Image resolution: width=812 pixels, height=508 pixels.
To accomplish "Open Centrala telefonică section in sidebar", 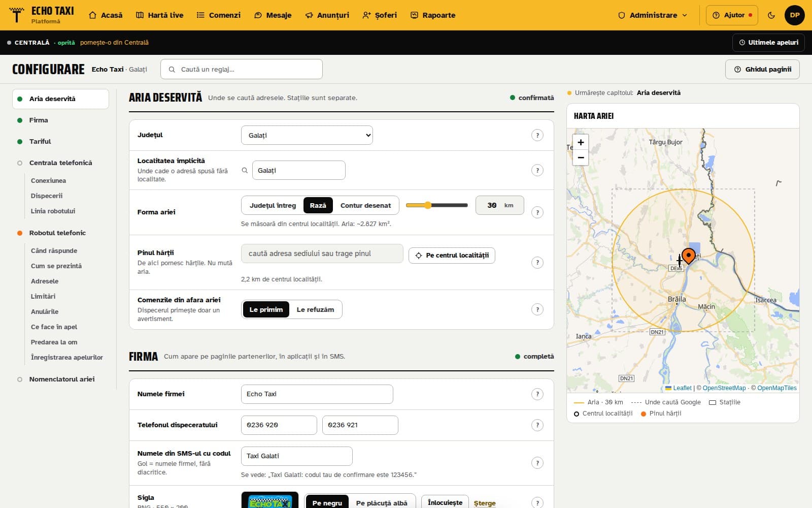I will [60, 163].
